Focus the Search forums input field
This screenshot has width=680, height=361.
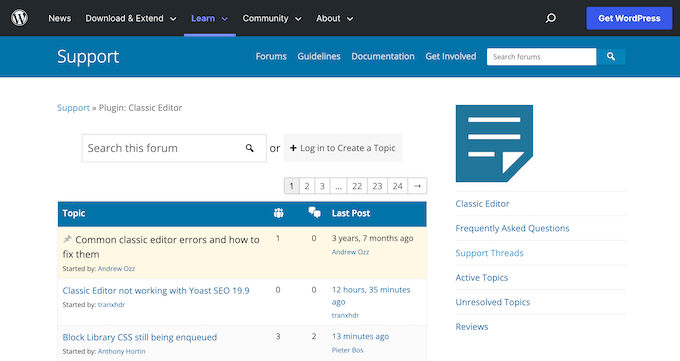pos(542,56)
